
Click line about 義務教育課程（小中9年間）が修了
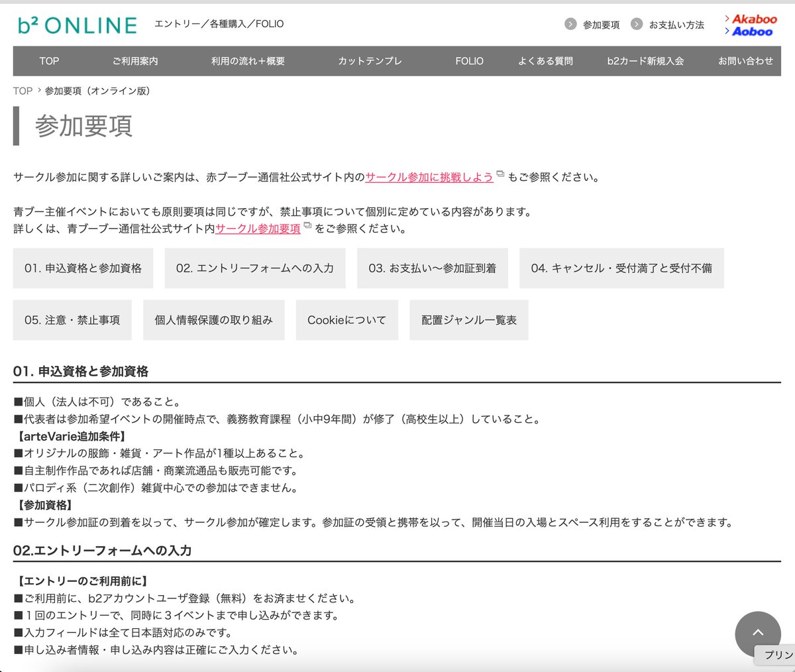point(278,419)
